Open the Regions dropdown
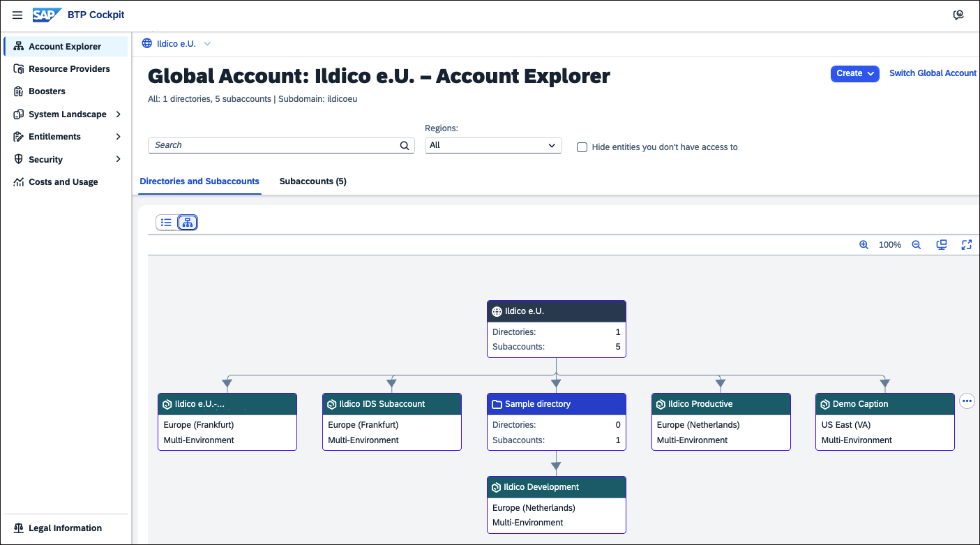 tap(493, 145)
